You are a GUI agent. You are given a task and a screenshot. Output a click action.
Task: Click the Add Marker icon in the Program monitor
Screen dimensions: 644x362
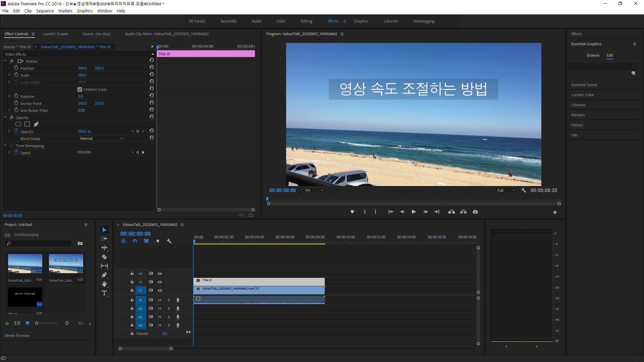coord(352,212)
